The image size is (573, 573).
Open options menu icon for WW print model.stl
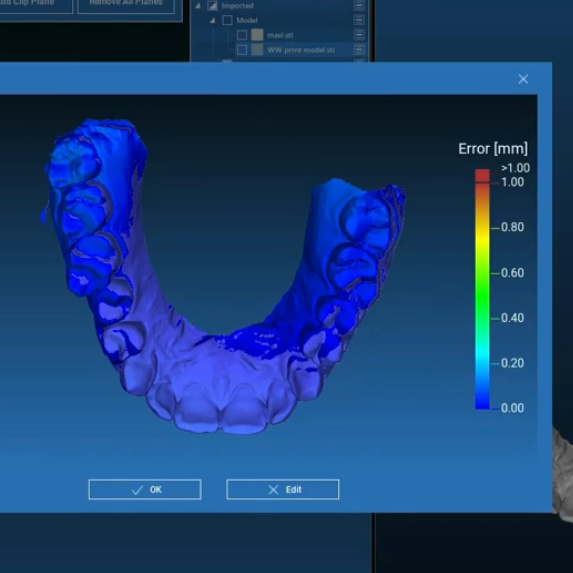pyautogui.click(x=359, y=49)
